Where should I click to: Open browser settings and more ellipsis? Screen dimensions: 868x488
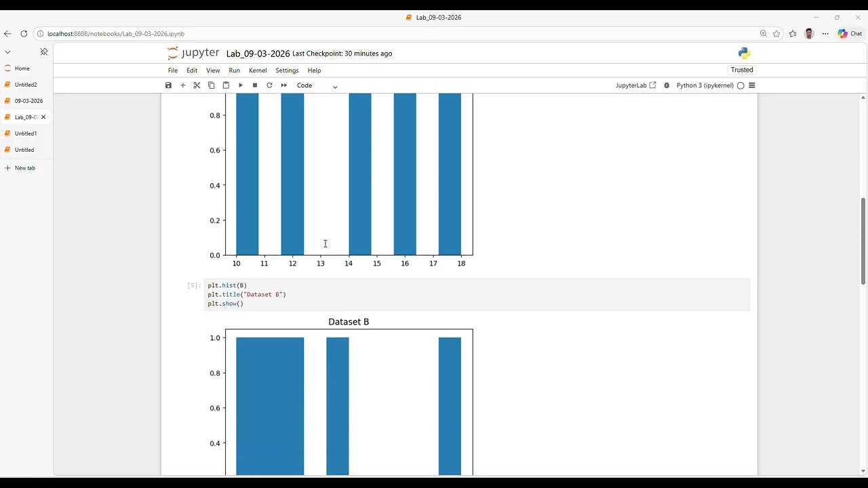[825, 34]
